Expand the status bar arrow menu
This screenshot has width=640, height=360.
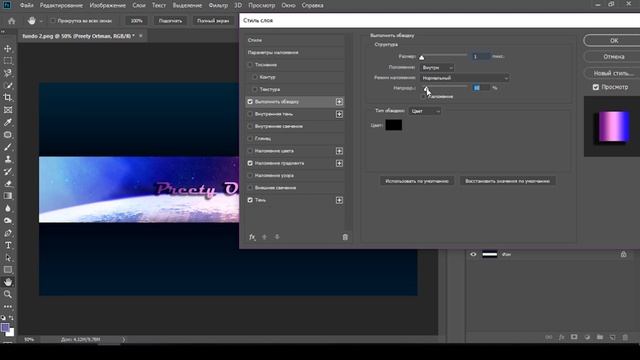[123, 339]
